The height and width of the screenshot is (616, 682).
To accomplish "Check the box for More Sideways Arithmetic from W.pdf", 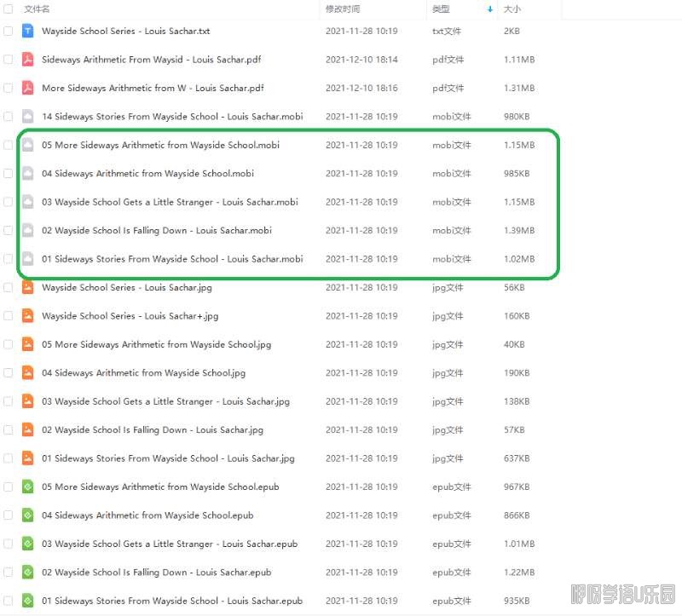I will pyautogui.click(x=8, y=89).
